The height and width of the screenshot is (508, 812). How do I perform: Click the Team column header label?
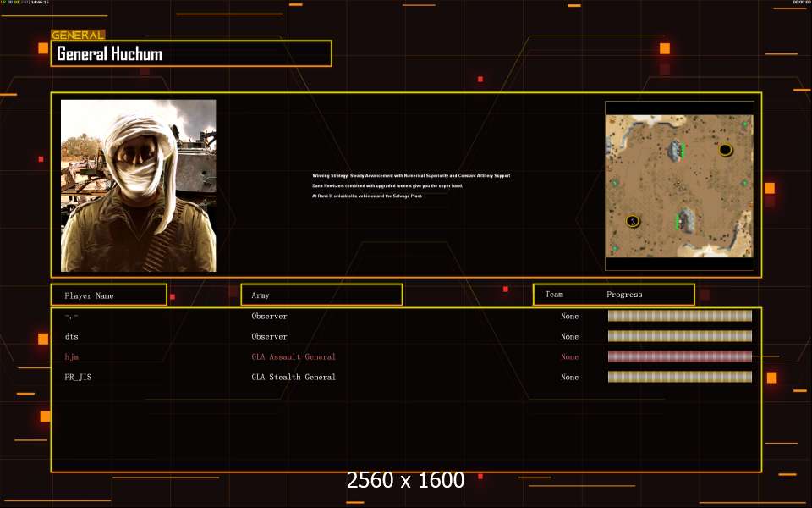click(554, 295)
